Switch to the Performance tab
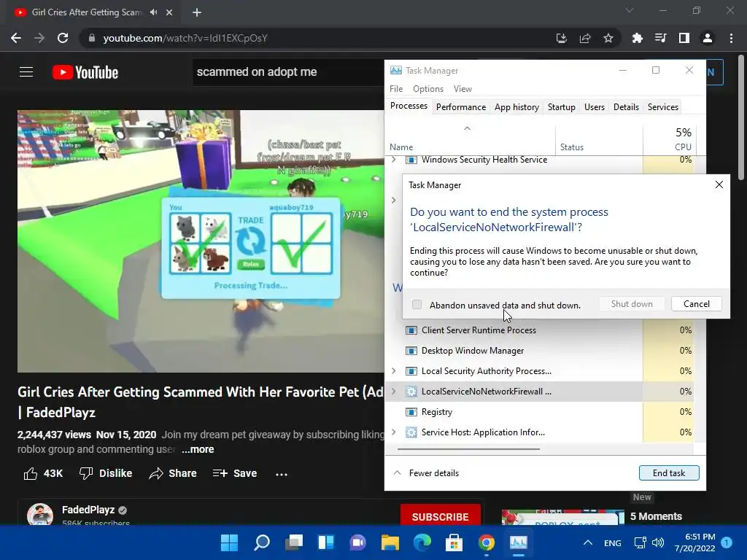Viewport: 747px width, 560px height. (461, 107)
